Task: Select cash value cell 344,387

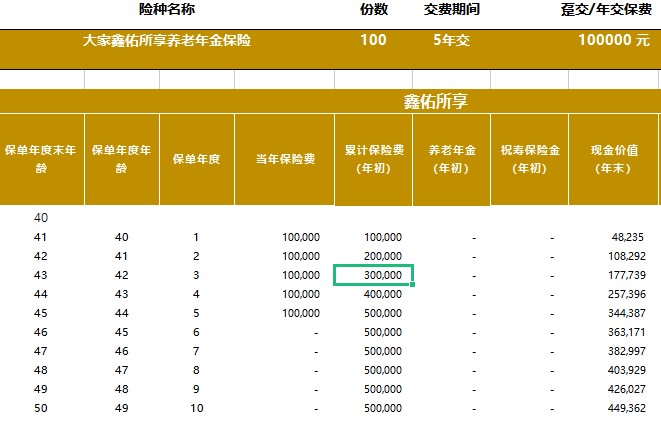Action: click(626, 313)
